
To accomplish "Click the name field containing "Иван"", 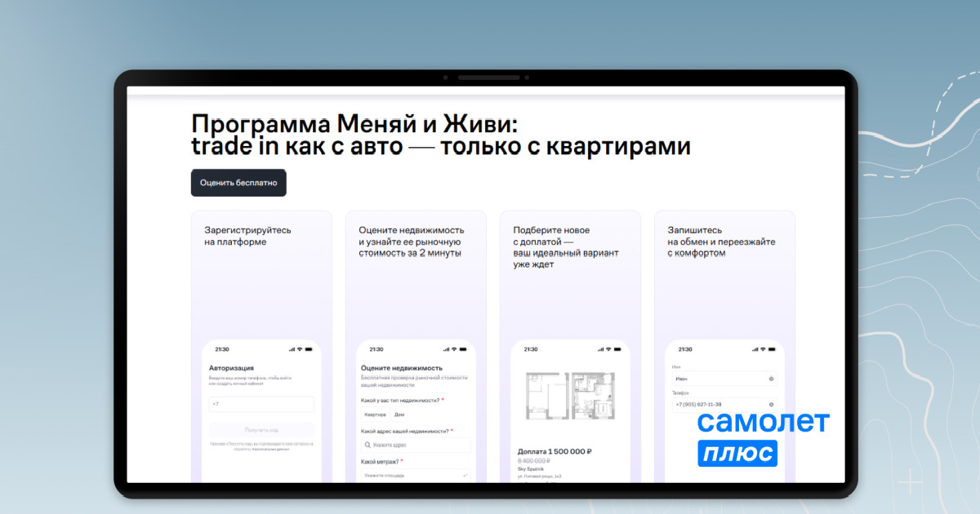I will tap(719, 379).
